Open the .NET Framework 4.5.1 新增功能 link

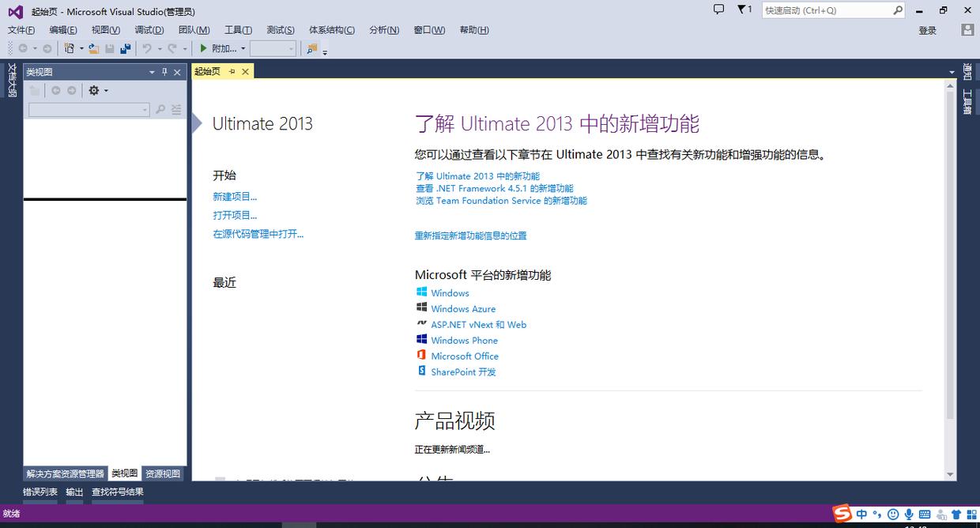[494, 188]
